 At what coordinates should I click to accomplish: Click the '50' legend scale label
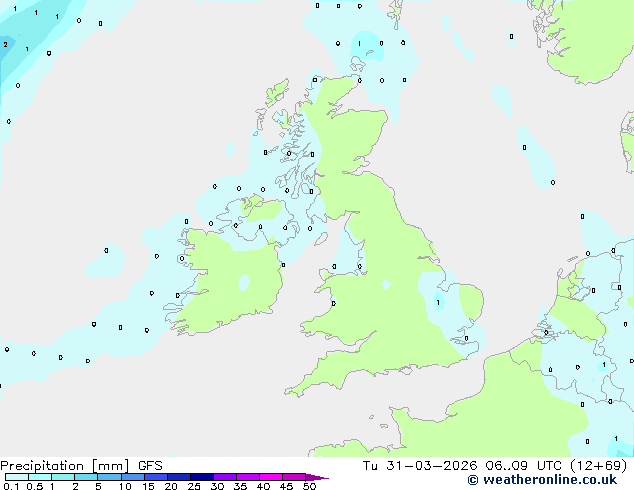309,486
